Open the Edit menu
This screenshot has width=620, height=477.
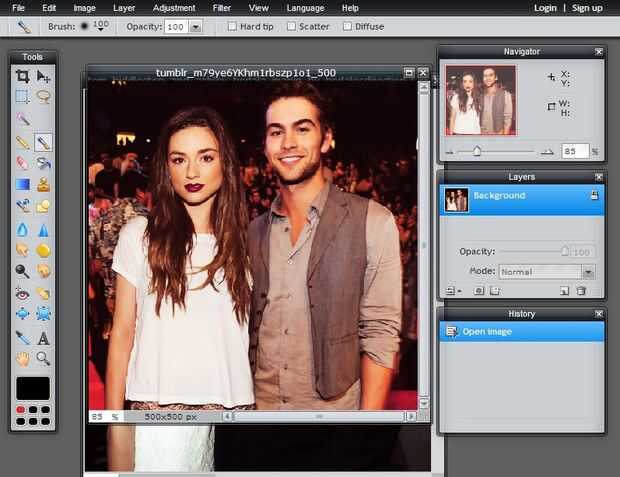49,8
